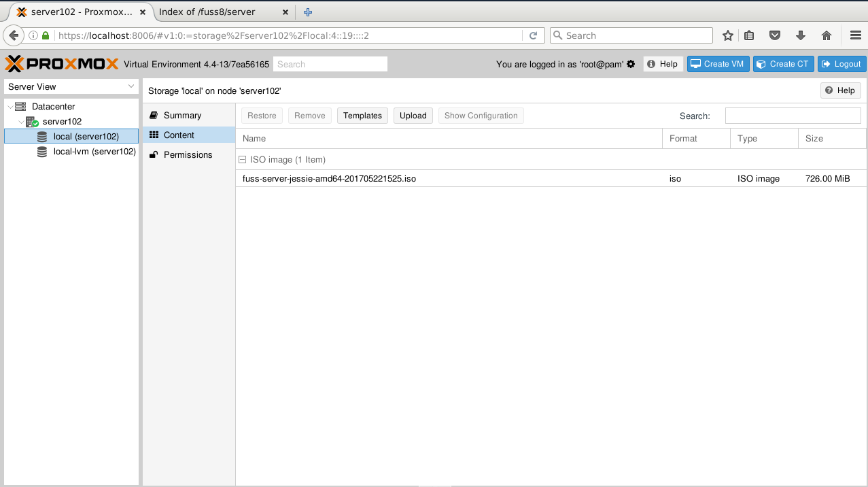Click the Upload button

413,116
